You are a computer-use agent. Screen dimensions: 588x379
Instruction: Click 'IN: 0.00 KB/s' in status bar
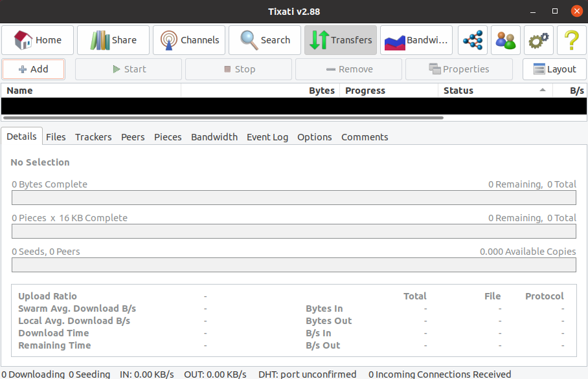[x=146, y=374]
